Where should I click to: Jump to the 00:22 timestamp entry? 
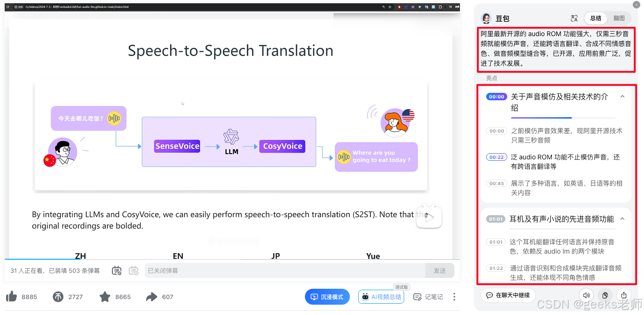pos(496,157)
